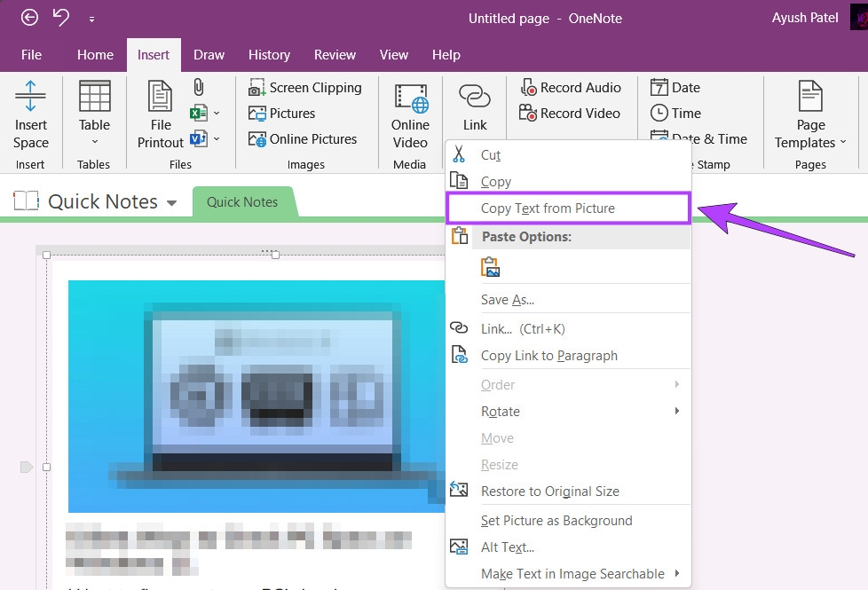Click the Insert Space icon

pos(30,97)
